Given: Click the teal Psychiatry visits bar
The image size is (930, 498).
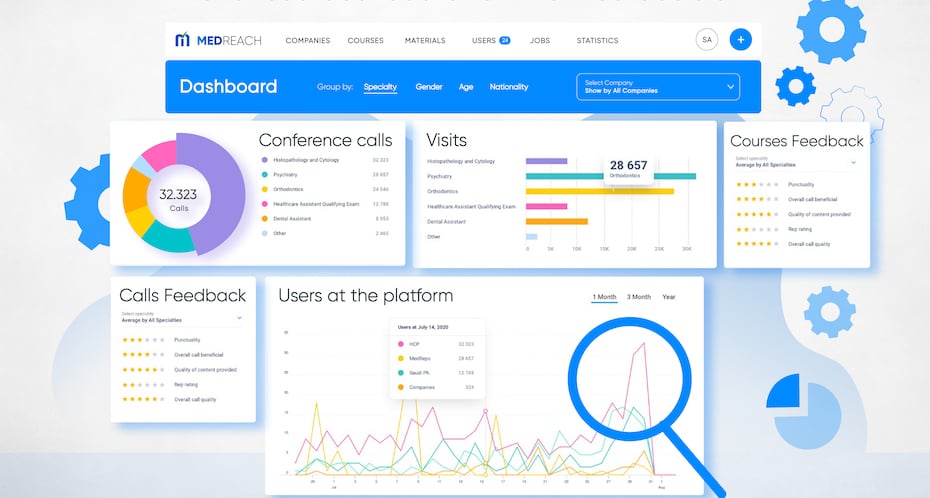Looking at the screenshot, I should 610,176.
